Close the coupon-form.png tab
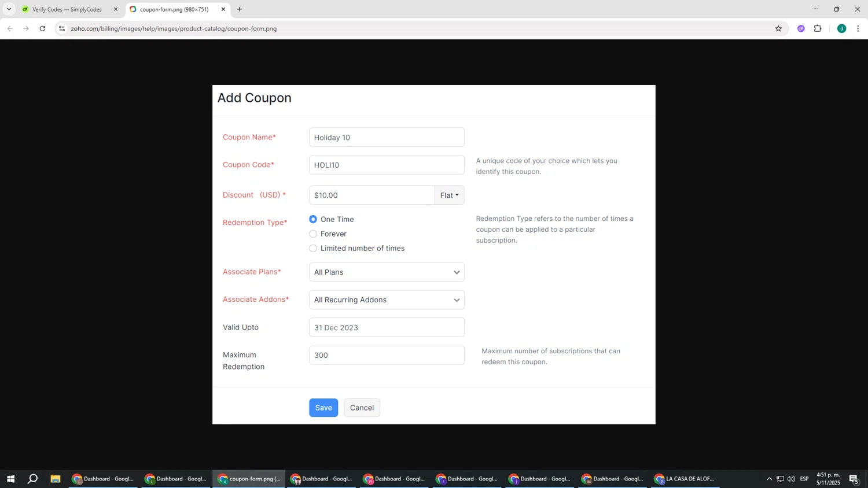Image resolution: width=868 pixels, height=488 pixels. [x=223, y=9]
